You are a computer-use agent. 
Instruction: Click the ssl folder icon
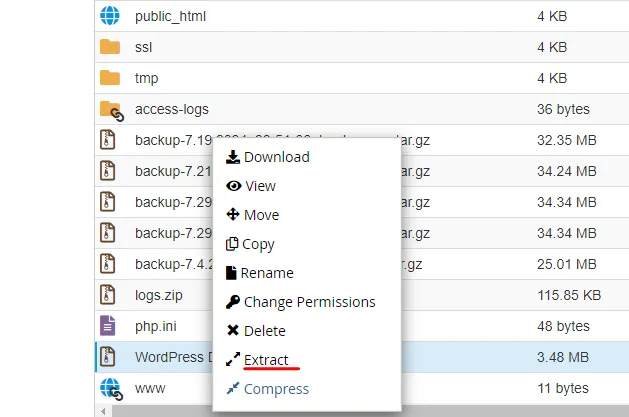tap(110, 47)
